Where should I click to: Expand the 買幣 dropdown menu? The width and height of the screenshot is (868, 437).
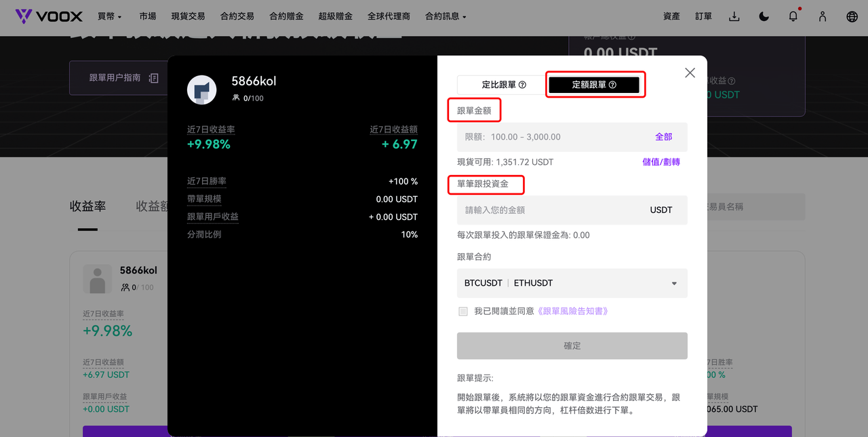click(x=110, y=16)
